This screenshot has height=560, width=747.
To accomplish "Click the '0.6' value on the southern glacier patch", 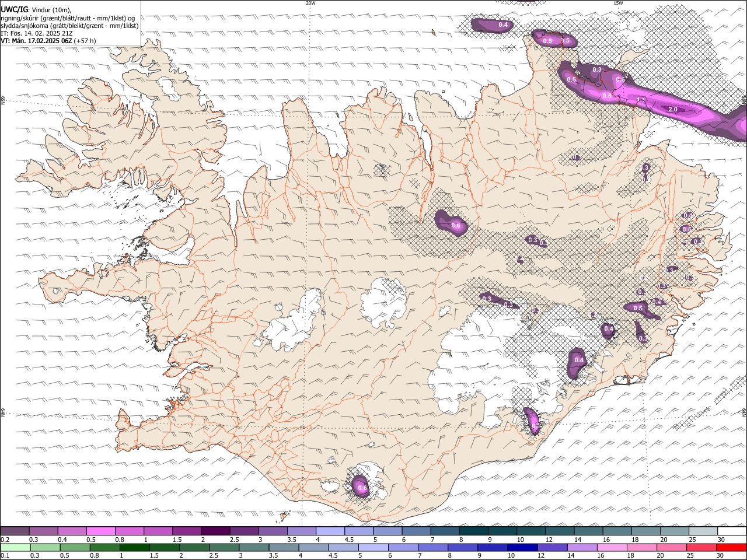I will pos(362,488).
